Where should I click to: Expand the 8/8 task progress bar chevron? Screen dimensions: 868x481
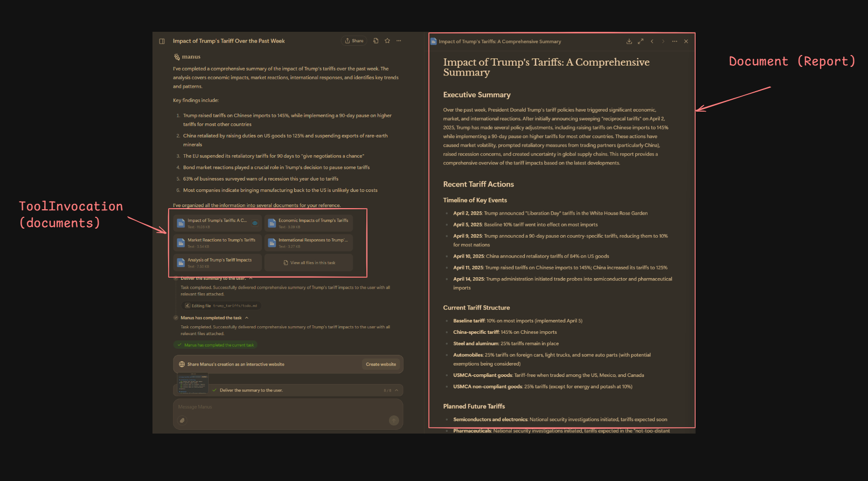tap(397, 390)
